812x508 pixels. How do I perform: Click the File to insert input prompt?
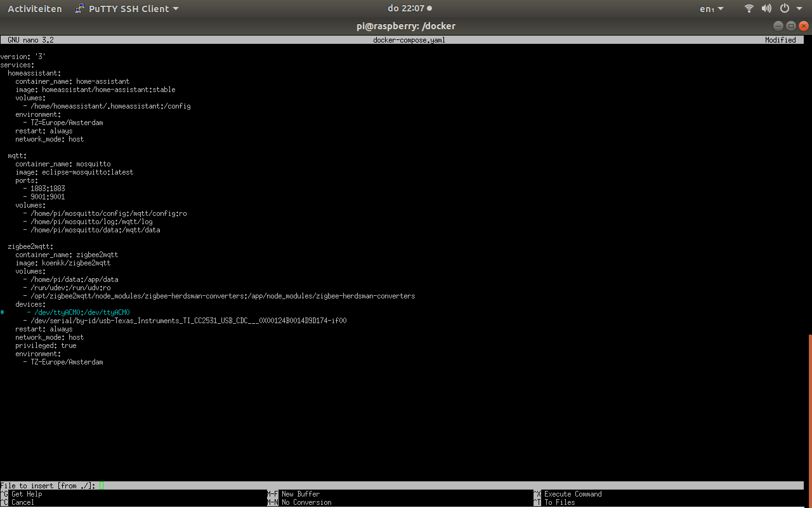tap(100, 485)
